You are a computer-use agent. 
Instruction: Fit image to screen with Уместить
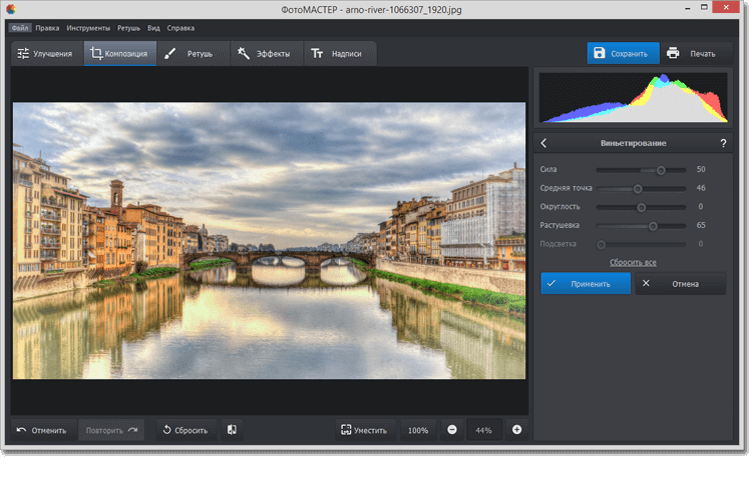pyautogui.click(x=363, y=430)
